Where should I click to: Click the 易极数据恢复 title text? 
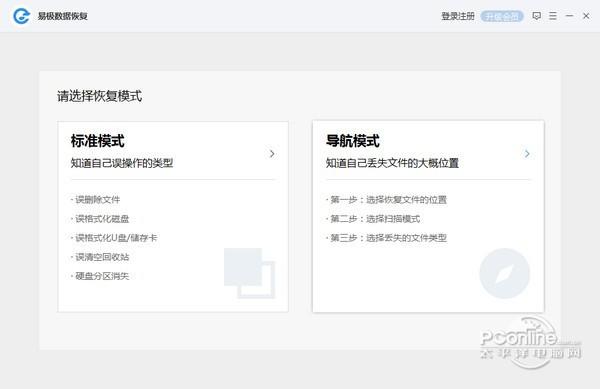click(x=63, y=16)
